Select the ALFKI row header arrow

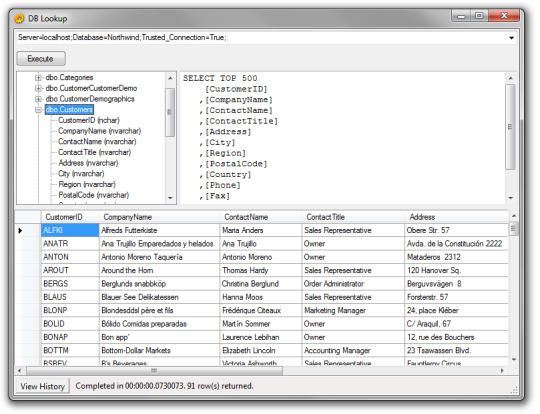pyautogui.click(x=28, y=230)
